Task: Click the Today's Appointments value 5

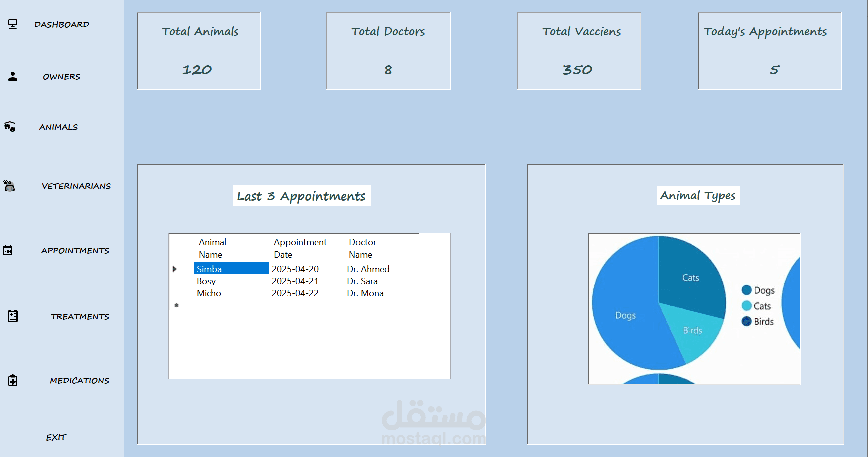Action: pos(774,70)
